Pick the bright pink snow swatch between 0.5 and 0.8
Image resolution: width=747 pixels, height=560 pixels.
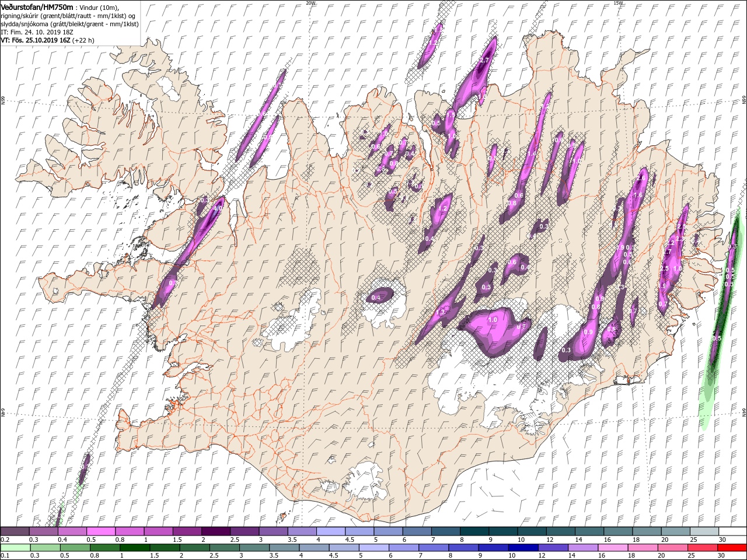[x=101, y=531]
